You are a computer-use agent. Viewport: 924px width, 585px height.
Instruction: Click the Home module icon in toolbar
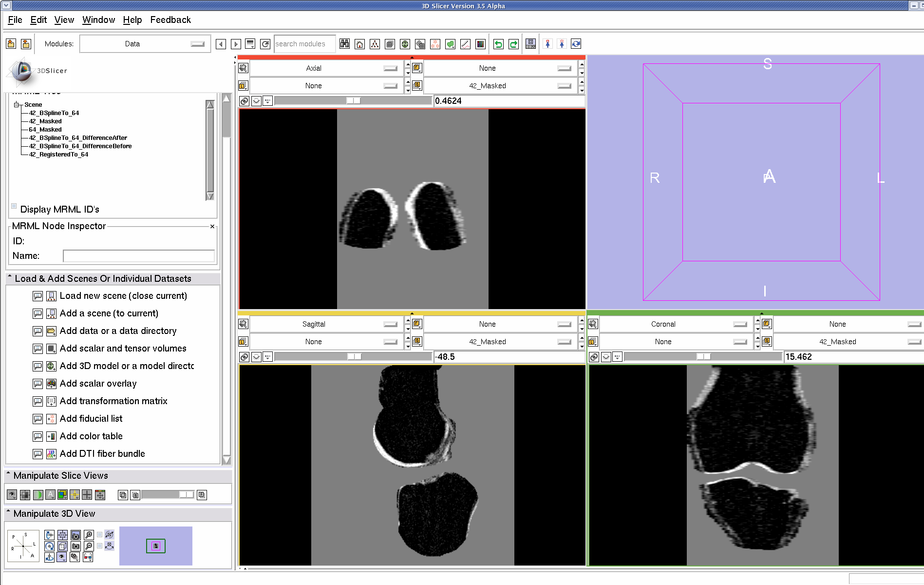359,44
